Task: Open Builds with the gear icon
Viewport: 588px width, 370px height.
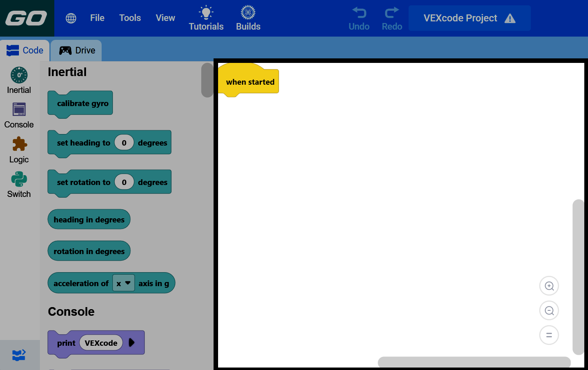Action: point(248,18)
